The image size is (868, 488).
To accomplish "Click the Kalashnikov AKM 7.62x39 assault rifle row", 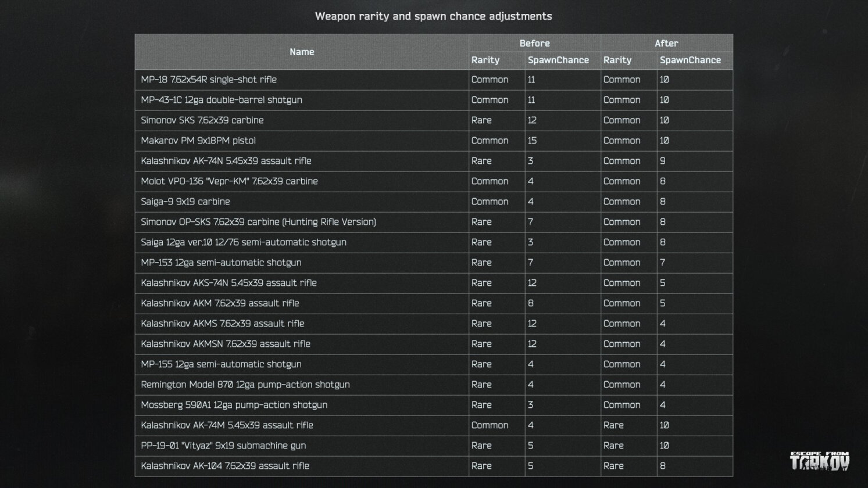I will pyautogui.click(x=220, y=303).
